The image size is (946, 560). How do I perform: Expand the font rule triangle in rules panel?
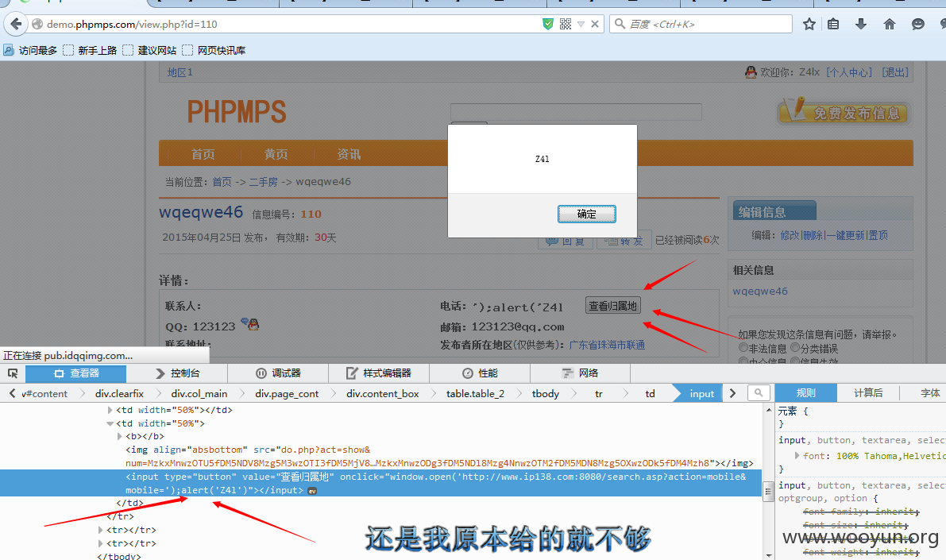(x=797, y=456)
